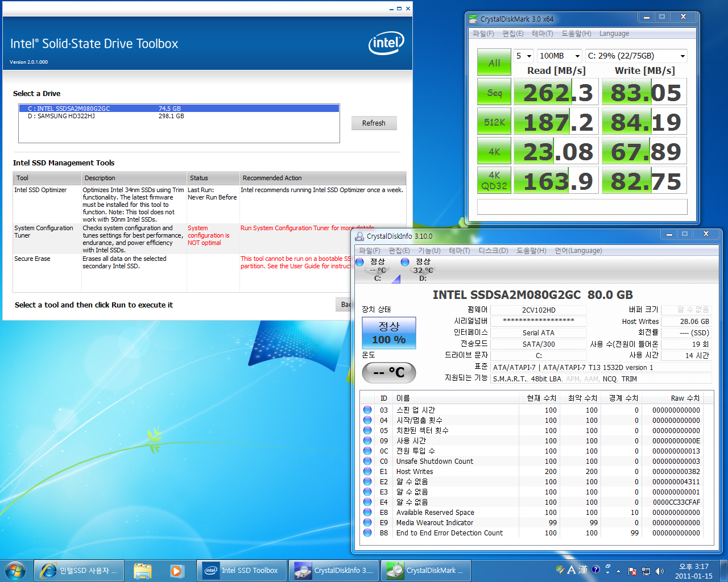Open CrystalDiskInfo 기능(U) menu
Image resolution: width=728 pixels, height=582 pixels.
pos(429,251)
